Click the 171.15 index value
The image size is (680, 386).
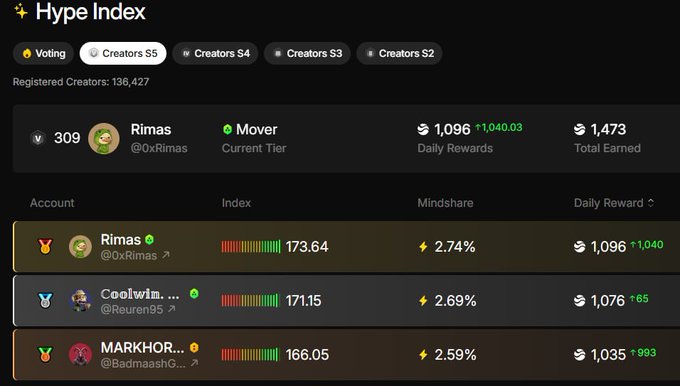coord(304,301)
